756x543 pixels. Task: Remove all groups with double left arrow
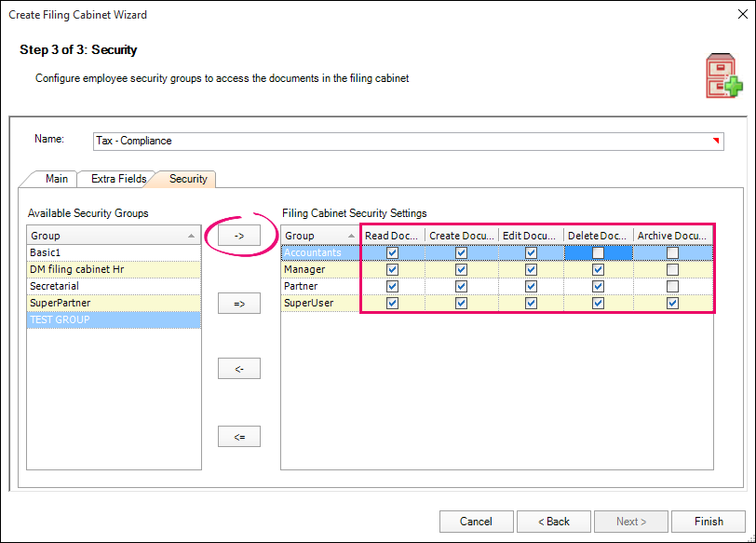[238, 436]
